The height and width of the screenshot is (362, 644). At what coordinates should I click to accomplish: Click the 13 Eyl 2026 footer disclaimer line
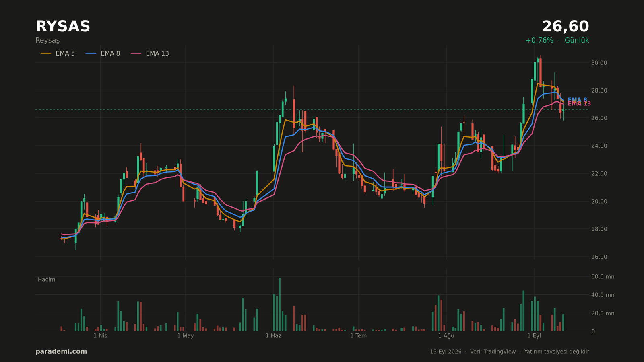[x=509, y=352]
